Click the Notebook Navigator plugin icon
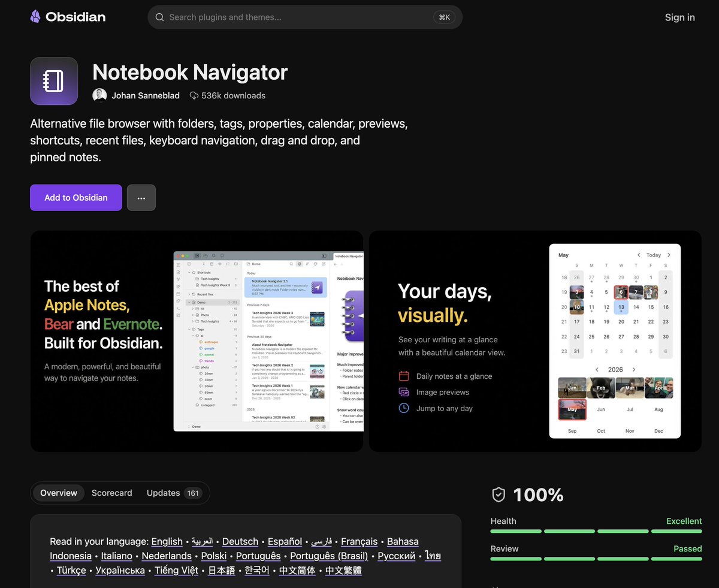 pos(54,81)
